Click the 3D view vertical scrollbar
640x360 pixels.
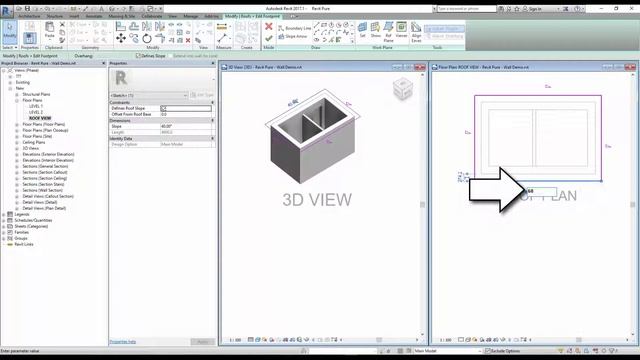click(x=422, y=204)
